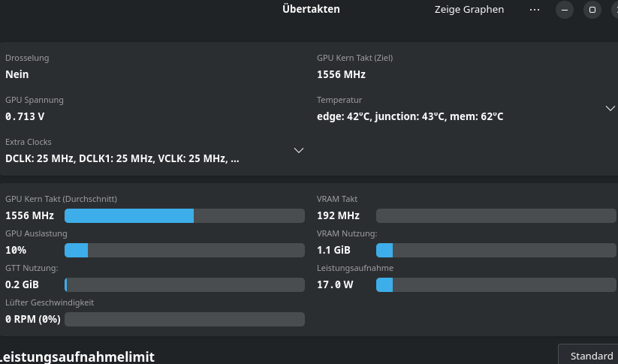Expand the Temperatur details chevron

click(x=610, y=108)
